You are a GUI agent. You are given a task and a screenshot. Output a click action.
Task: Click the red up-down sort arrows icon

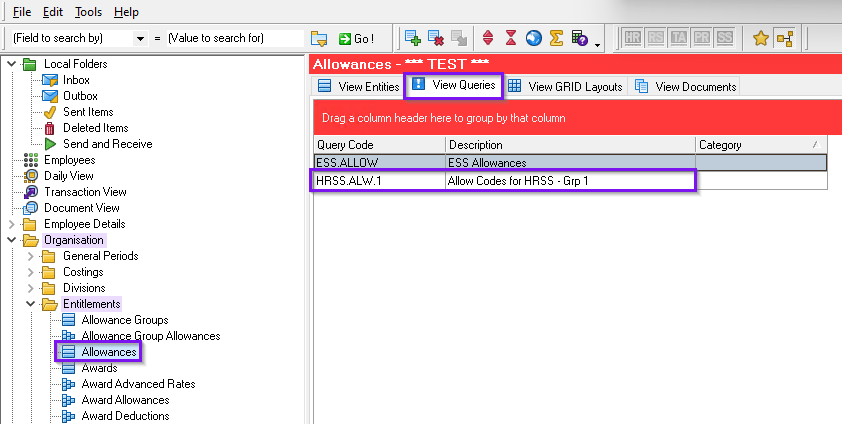click(x=488, y=38)
